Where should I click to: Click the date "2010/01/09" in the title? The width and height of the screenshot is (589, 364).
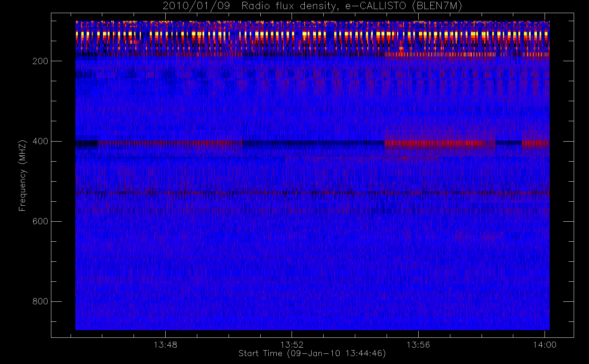(196, 6)
